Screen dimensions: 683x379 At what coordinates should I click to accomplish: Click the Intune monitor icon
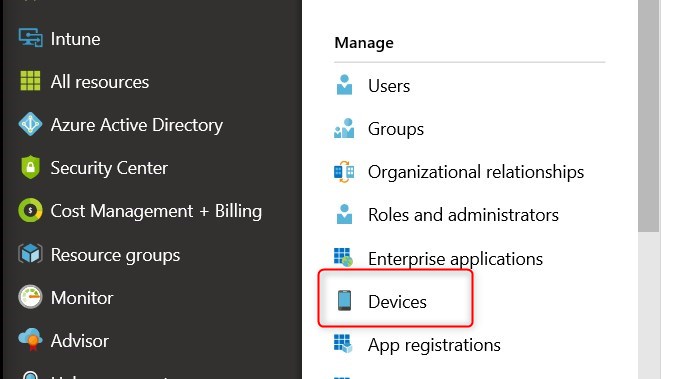pos(30,37)
